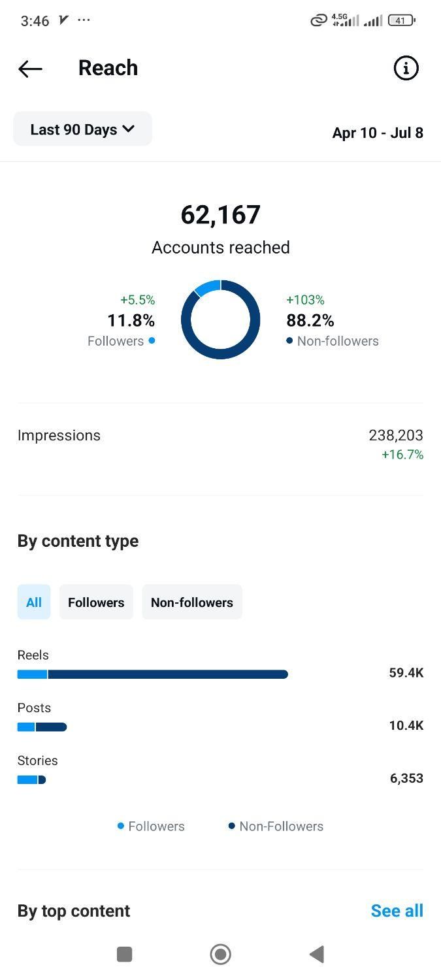Tap the Android back triangle icon
This screenshot has height=980, width=441.
point(317,955)
